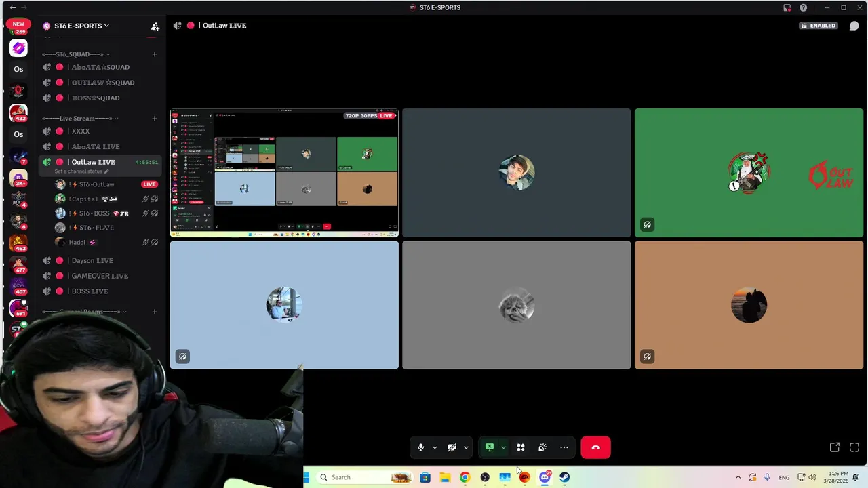
Task: Enter full screen mode
Action: (854, 447)
